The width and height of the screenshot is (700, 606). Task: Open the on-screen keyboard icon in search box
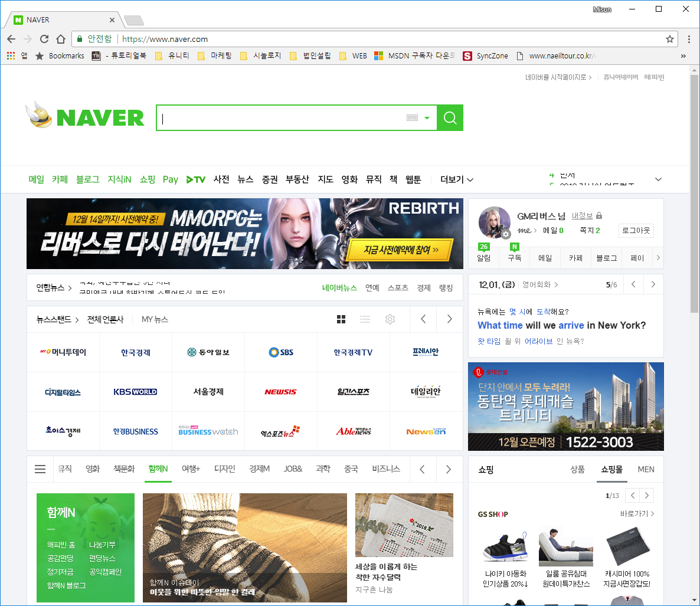pyautogui.click(x=412, y=118)
